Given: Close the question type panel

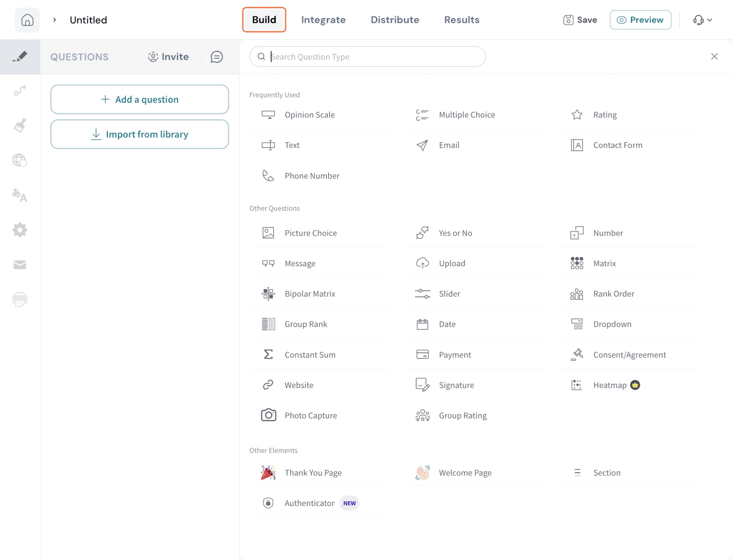Looking at the screenshot, I should 714,56.
